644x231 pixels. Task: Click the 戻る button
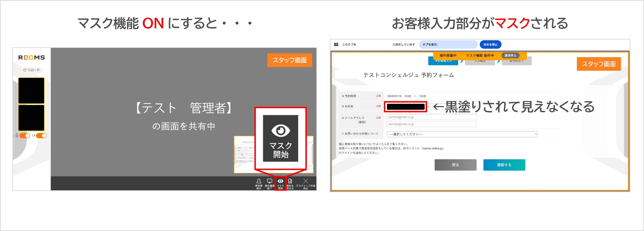[x=455, y=165]
